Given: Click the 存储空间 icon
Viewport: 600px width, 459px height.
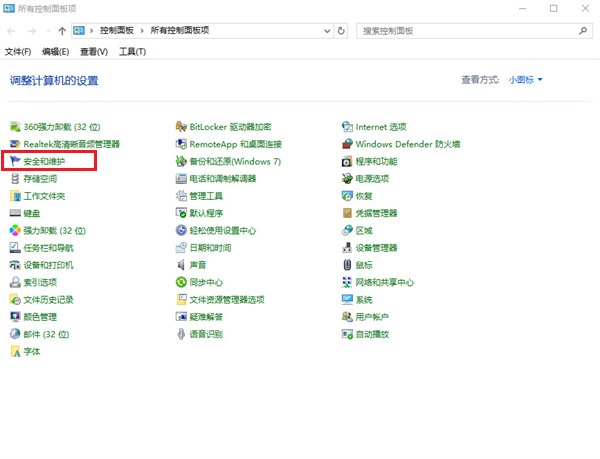Looking at the screenshot, I should [15, 179].
